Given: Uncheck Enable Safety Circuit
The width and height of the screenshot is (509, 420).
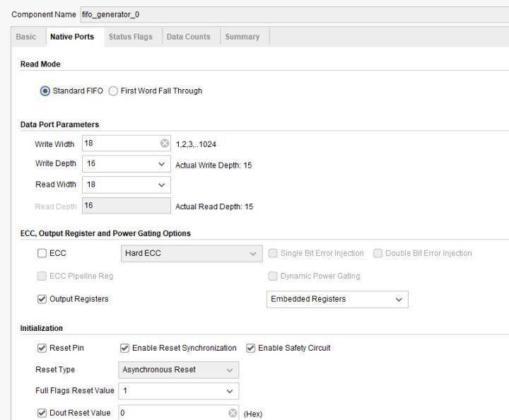Looking at the screenshot, I should [251, 348].
